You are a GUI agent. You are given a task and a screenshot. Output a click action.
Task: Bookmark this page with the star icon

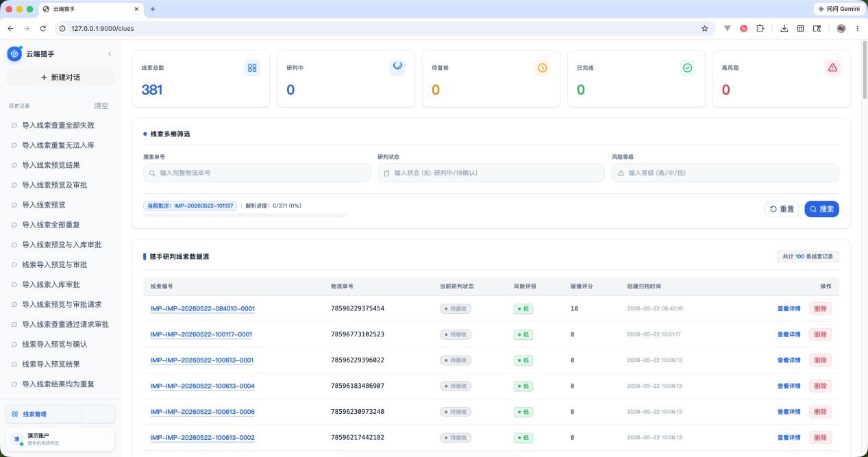coord(704,29)
